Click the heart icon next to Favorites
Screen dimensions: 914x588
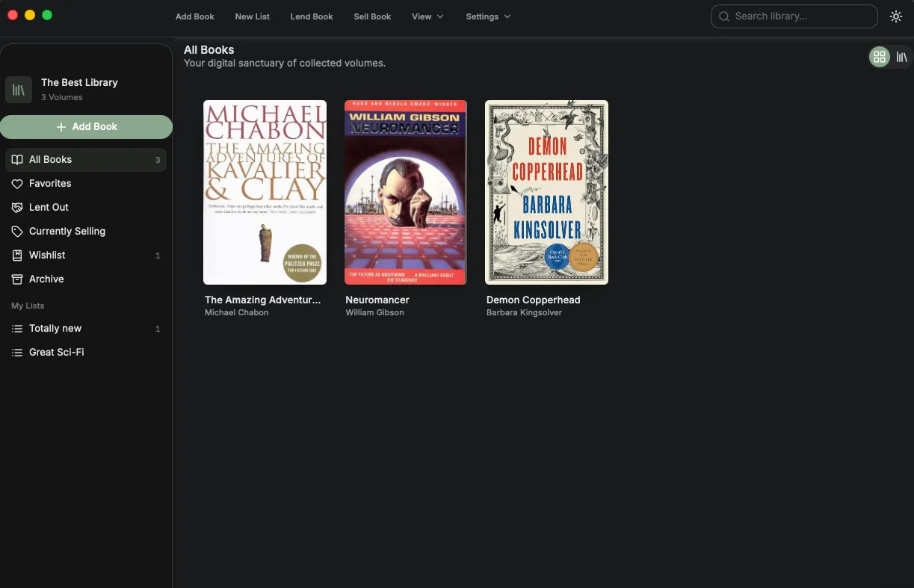(x=17, y=184)
